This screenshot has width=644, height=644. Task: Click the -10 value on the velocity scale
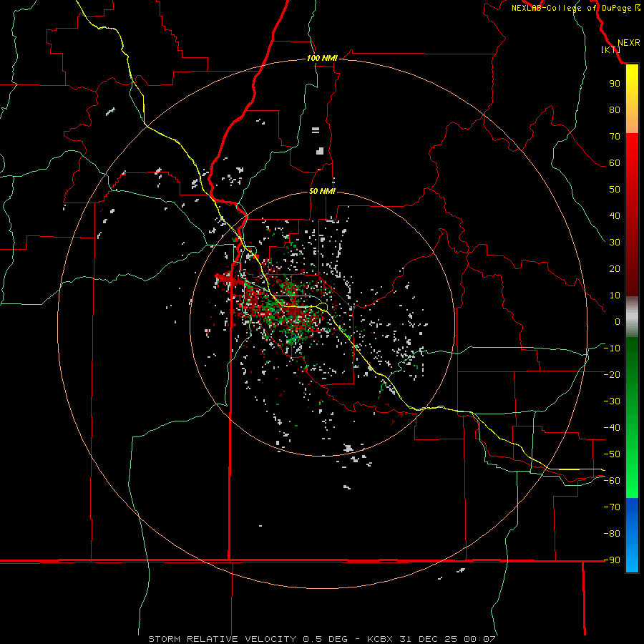pyautogui.click(x=612, y=348)
